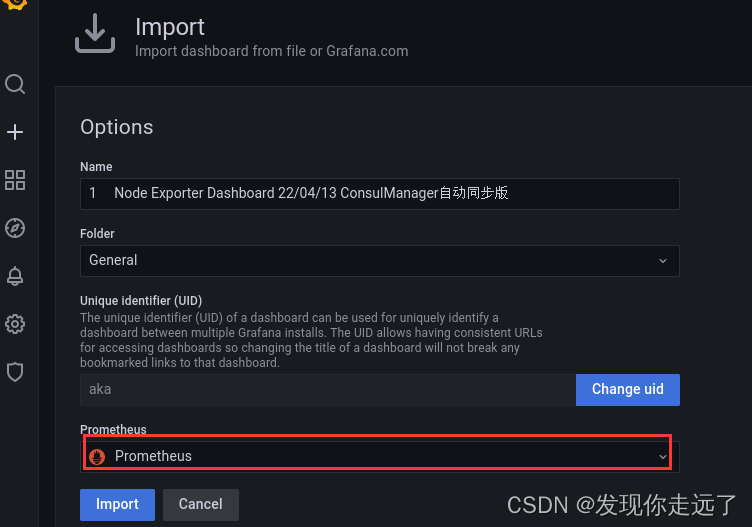Image resolution: width=752 pixels, height=527 pixels.
Task: Click the chevron arrow of Folder selector
Action: click(663, 261)
